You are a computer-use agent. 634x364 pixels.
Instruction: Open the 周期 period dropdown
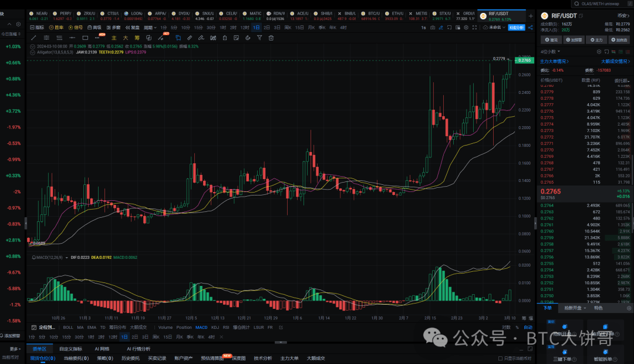pos(150,27)
